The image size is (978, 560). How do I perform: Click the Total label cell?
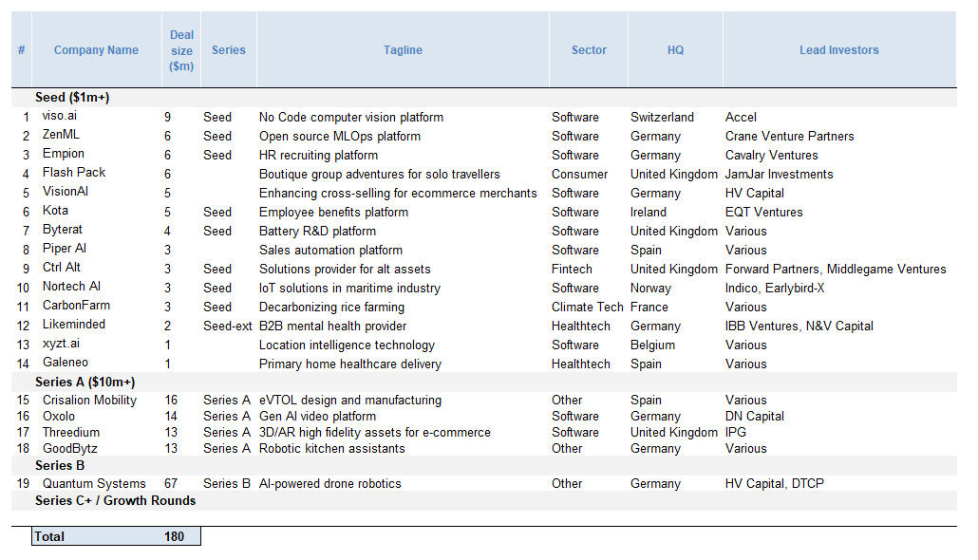coord(49,536)
